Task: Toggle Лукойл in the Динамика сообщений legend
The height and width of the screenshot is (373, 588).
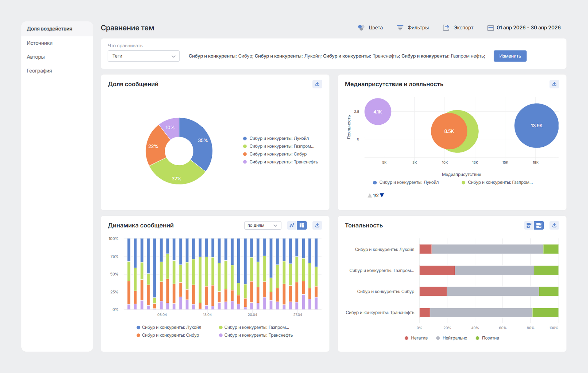Action: [x=169, y=327]
